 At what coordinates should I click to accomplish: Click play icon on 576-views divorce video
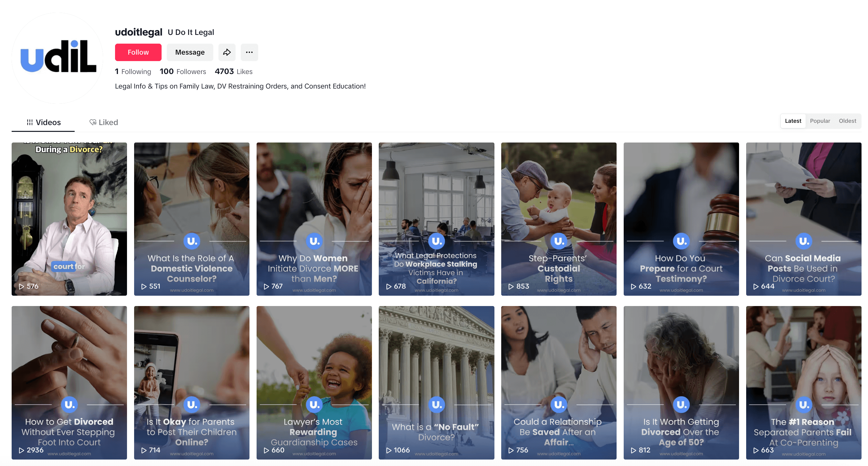click(21, 286)
